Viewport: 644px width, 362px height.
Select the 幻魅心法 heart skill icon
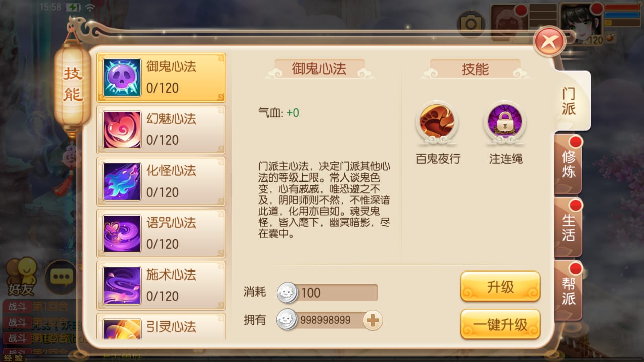(x=122, y=130)
